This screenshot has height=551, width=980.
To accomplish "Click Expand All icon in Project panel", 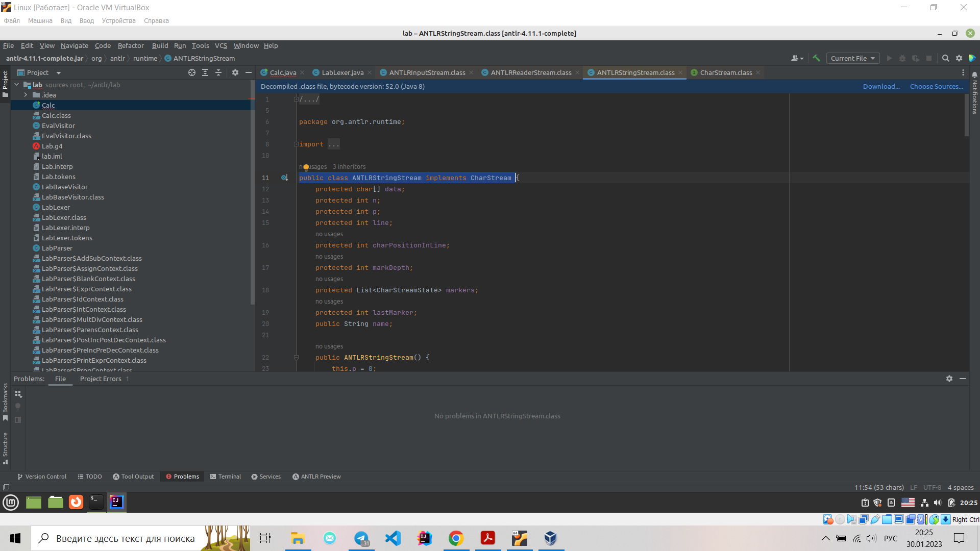I will (205, 72).
